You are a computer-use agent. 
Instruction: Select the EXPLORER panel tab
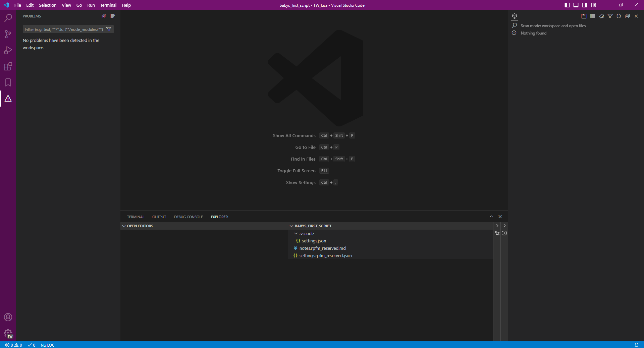coord(219,217)
